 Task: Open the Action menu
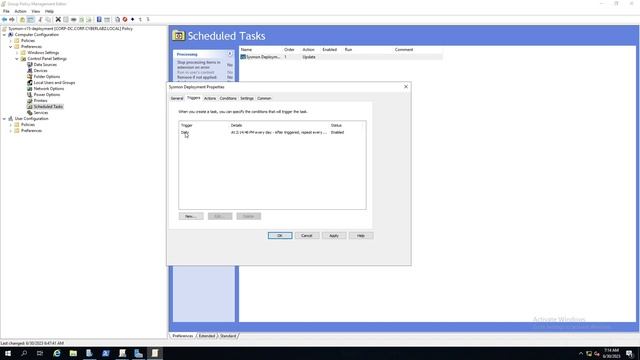click(20, 11)
